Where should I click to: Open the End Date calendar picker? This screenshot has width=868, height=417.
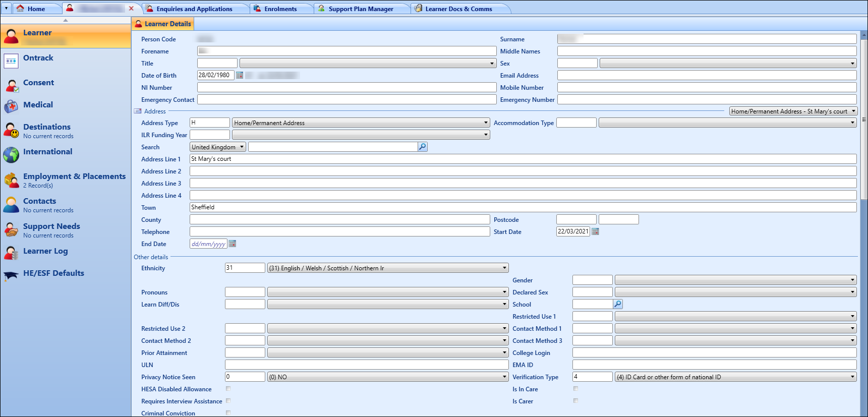point(233,244)
